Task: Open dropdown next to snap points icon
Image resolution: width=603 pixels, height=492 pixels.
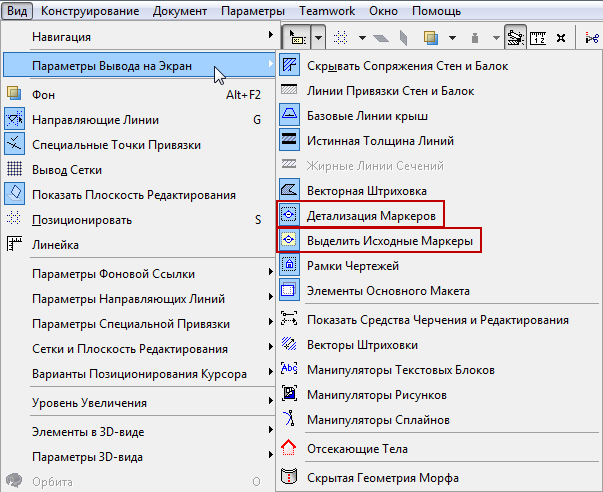Action: click(362, 38)
